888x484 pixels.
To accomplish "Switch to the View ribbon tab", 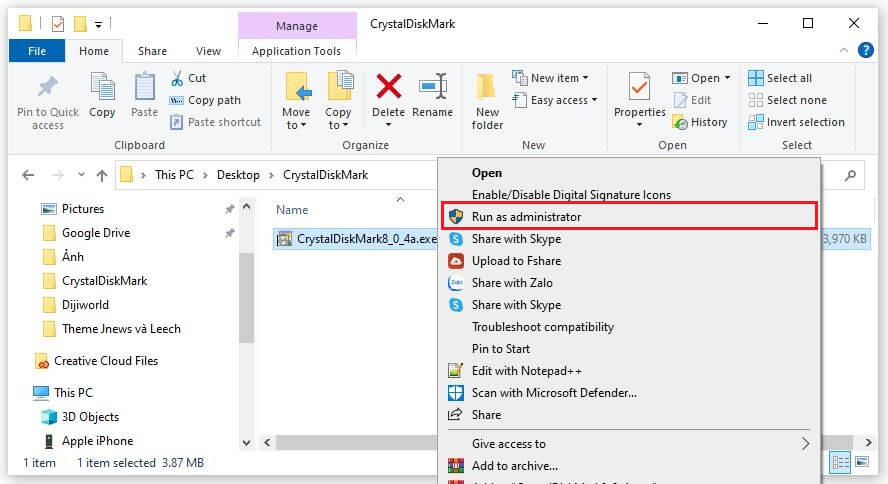I will (208, 51).
